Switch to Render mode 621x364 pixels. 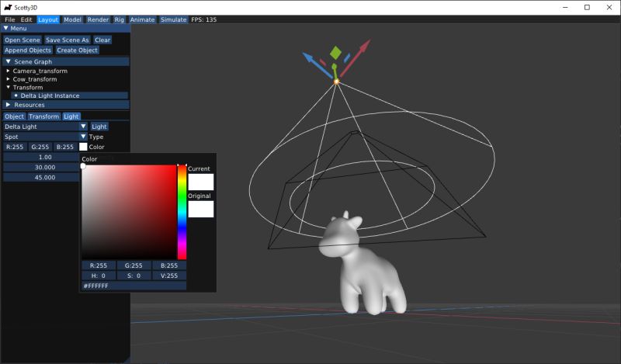coord(98,19)
